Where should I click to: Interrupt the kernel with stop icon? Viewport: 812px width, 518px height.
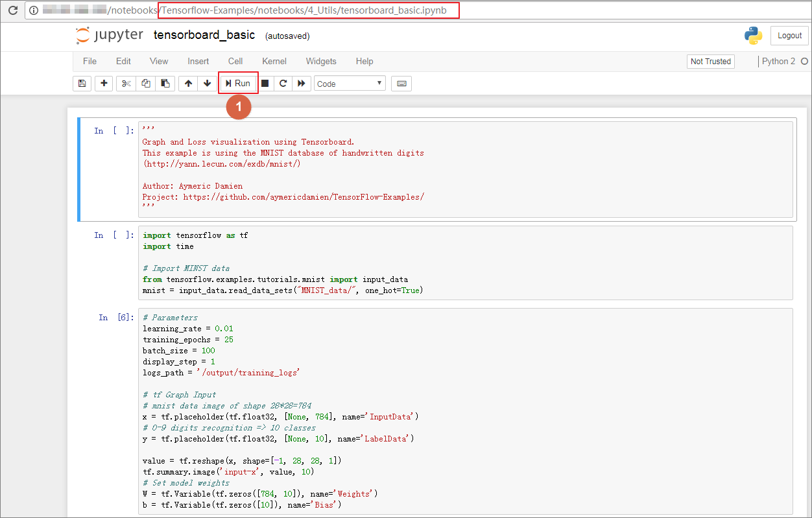click(265, 84)
